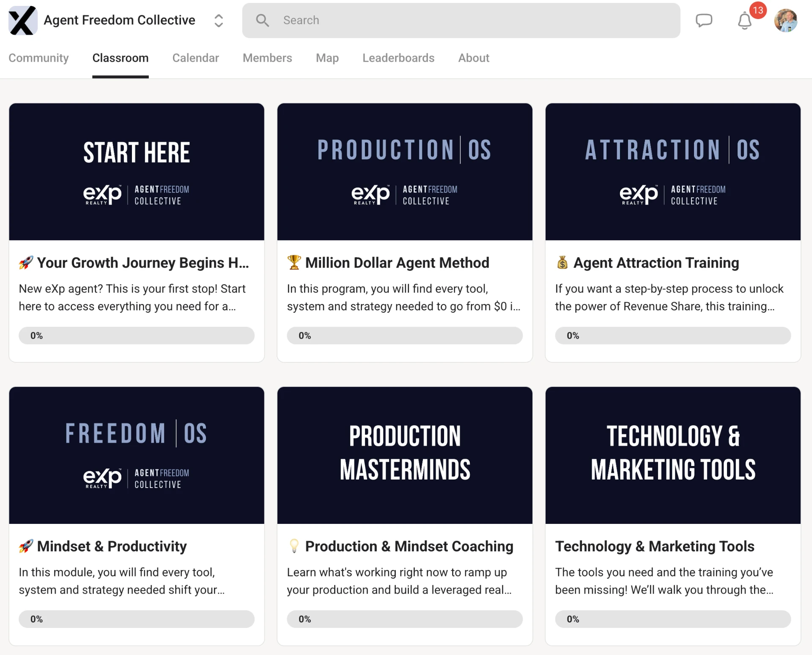
Task: Open the ATTRACTION OS course thumbnail
Action: [673, 172]
